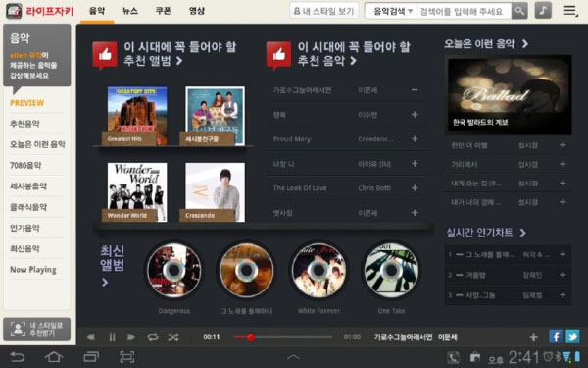Switch to 음악 tab
Screen dimensions: 588x368
pos(97,11)
